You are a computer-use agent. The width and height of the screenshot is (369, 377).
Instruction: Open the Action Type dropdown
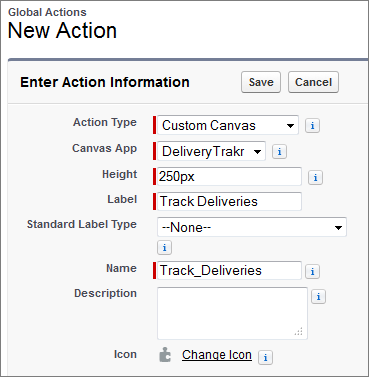tap(228, 125)
